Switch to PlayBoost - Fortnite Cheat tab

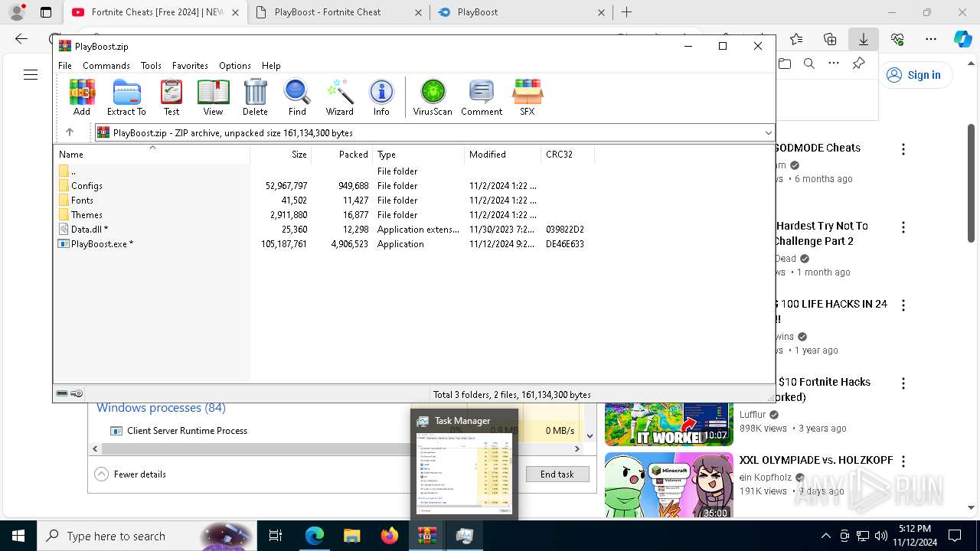(338, 12)
